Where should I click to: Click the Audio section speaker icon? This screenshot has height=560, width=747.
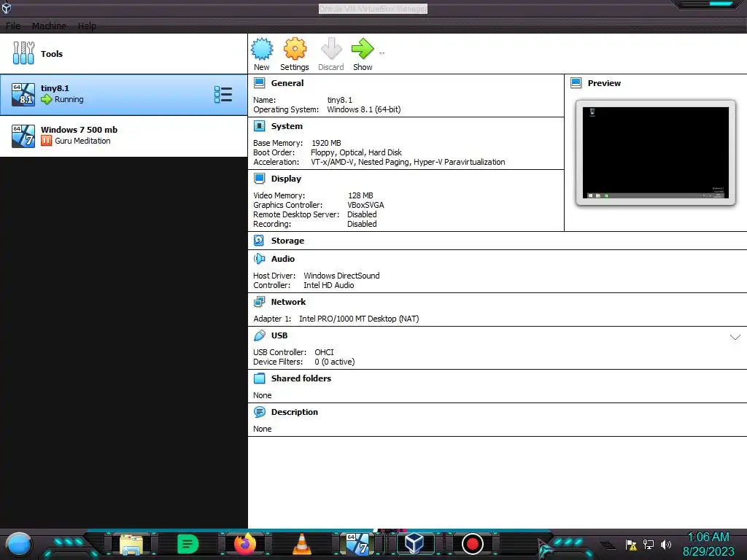[x=259, y=259]
